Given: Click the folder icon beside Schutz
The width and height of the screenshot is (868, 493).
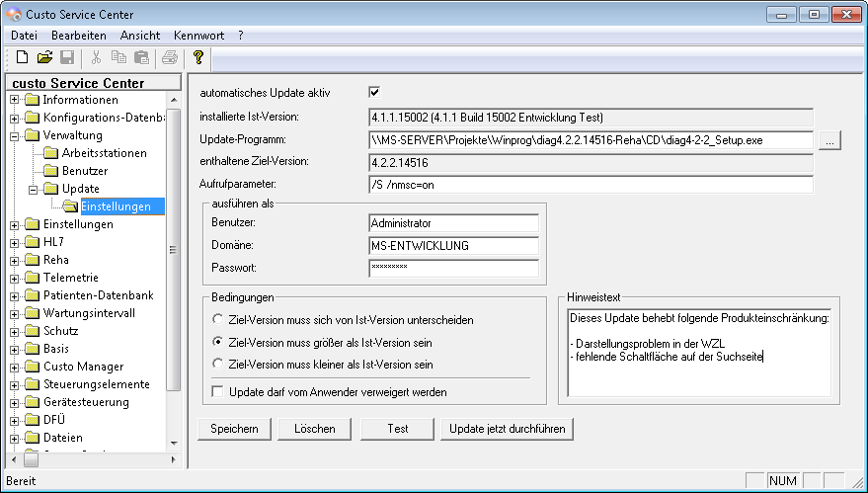Looking at the screenshot, I should 33,331.
